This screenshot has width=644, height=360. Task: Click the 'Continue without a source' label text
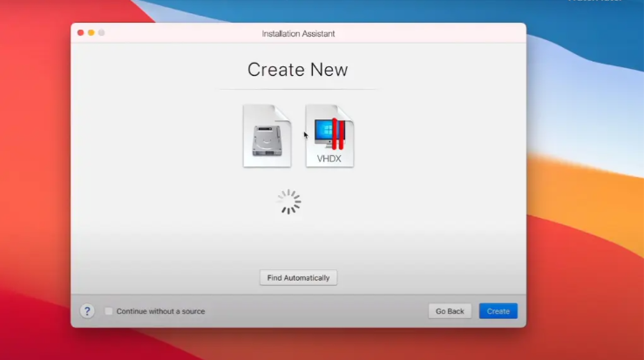160,311
